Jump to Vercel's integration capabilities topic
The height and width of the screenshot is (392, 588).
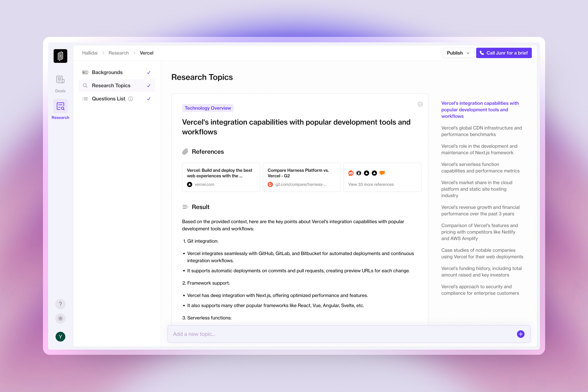(x=480, y=110)
